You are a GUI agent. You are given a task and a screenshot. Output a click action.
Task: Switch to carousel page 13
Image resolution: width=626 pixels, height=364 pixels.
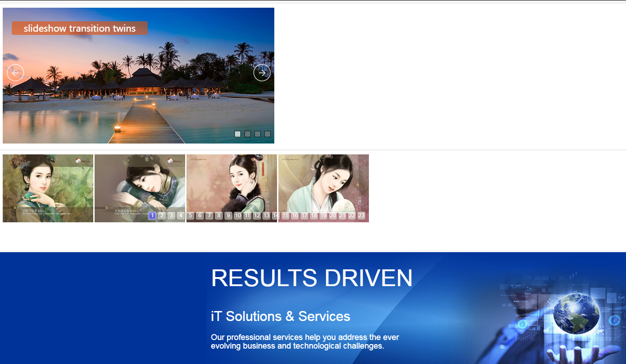[x=267, y=216]
